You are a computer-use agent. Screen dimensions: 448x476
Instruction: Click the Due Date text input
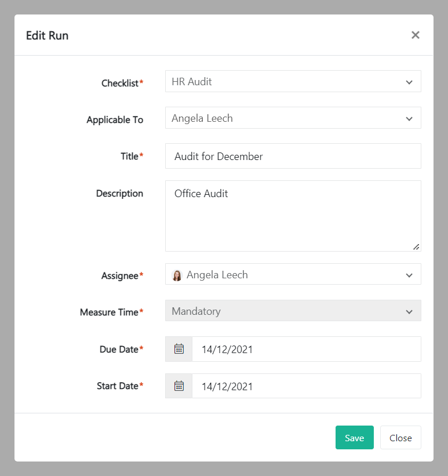pos(306,349)
